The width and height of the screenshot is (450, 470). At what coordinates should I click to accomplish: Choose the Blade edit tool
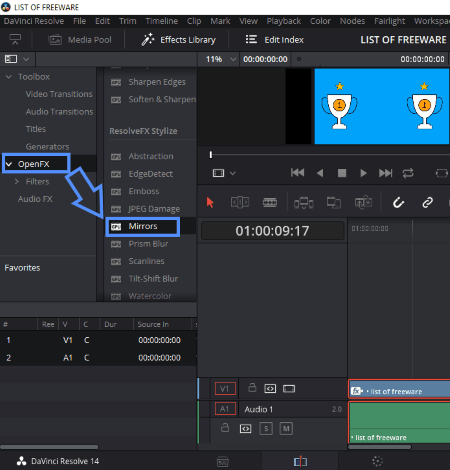tap(270, 202)
